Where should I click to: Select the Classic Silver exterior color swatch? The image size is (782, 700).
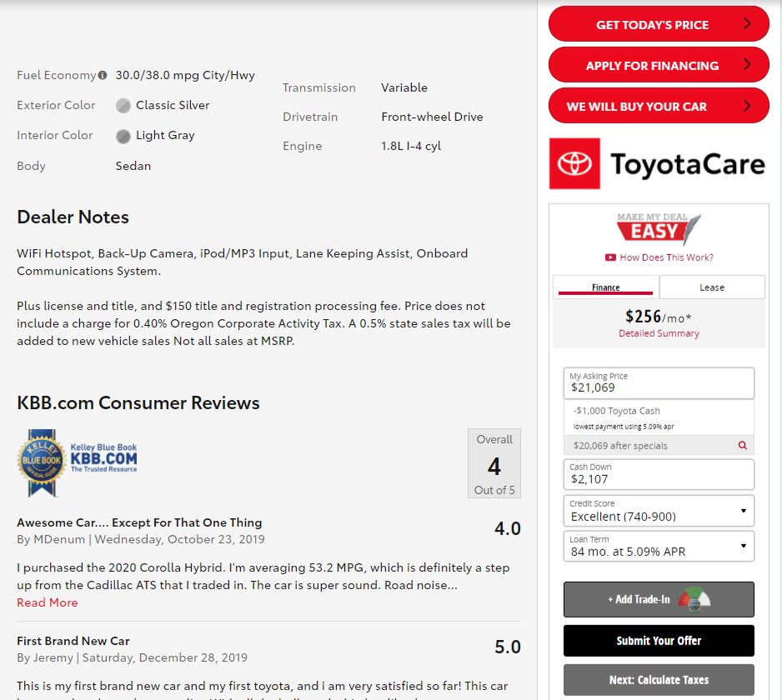[123, 106]
